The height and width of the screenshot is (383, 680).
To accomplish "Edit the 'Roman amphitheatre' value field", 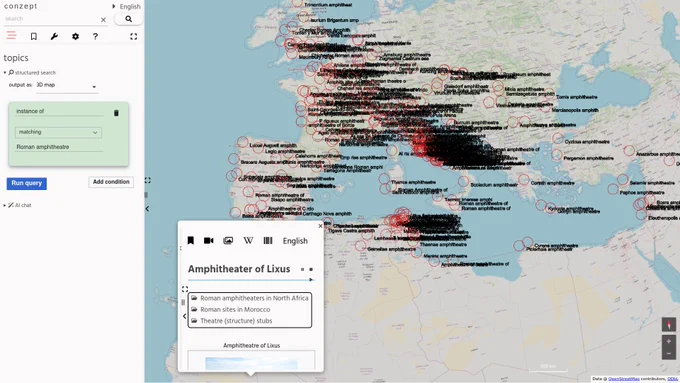I will pos(59,147).
